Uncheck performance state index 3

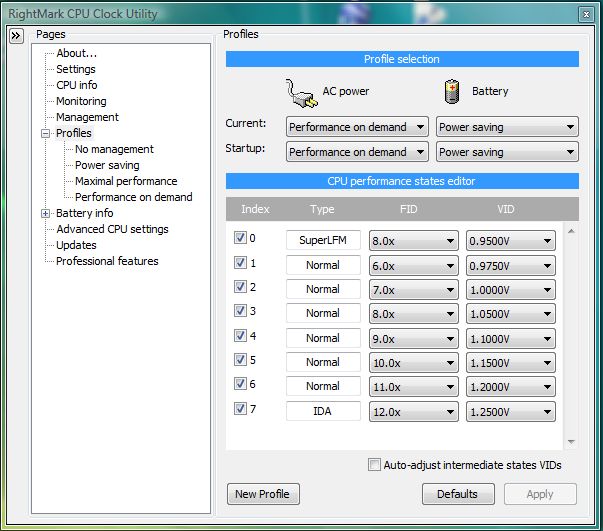coord(240,310)
